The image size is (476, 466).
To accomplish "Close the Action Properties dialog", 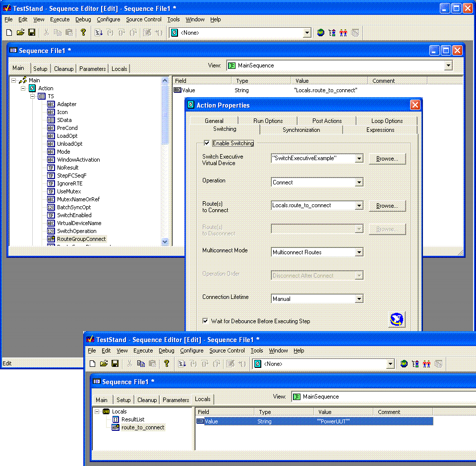I will point(415,105).
